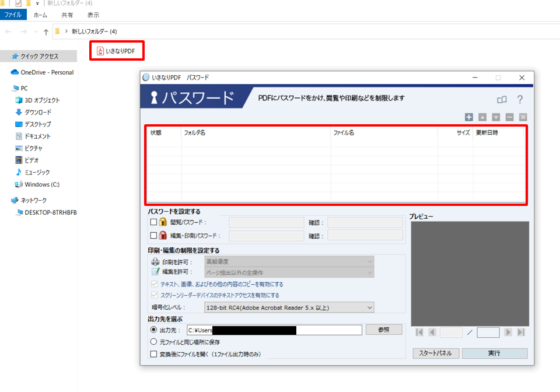Go up one folder level in Explorer
The image size is (560, 392).
point(46,32)
